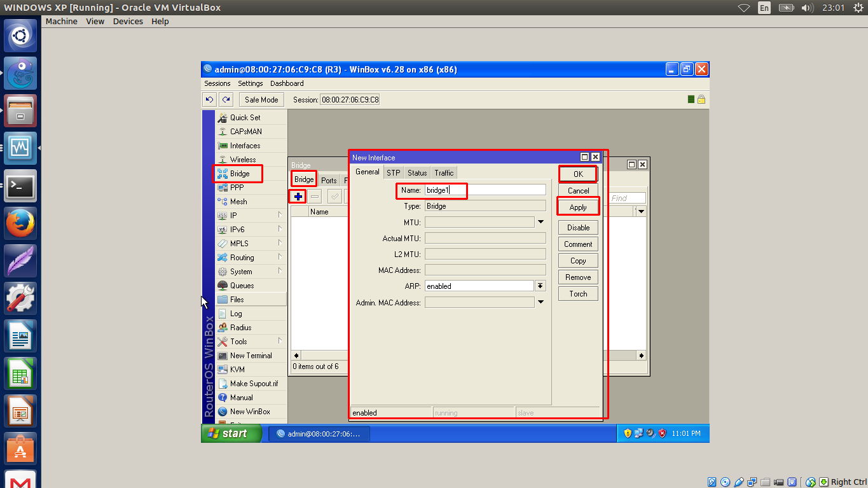
Task: Open Wireless in the WinBox sidebar
Action: [243, 160]
